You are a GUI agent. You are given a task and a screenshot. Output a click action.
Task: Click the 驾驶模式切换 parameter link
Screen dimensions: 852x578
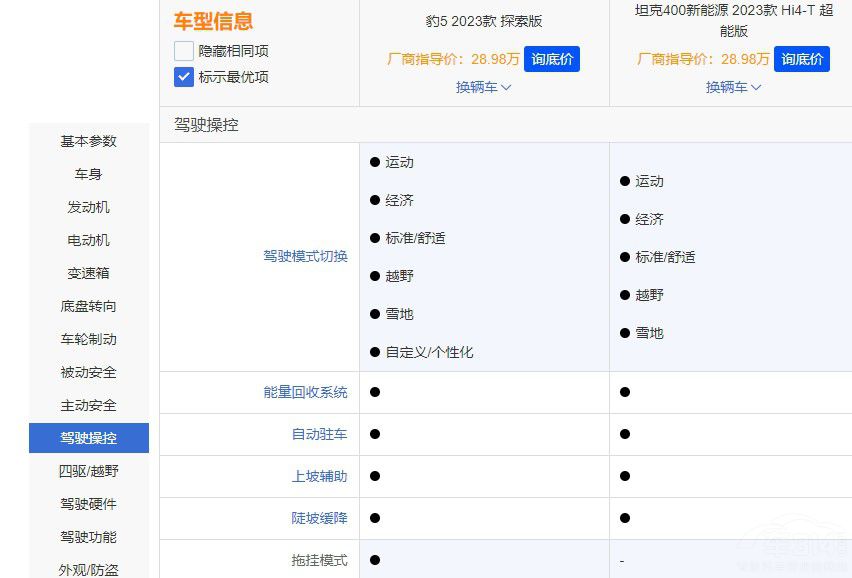304,257
